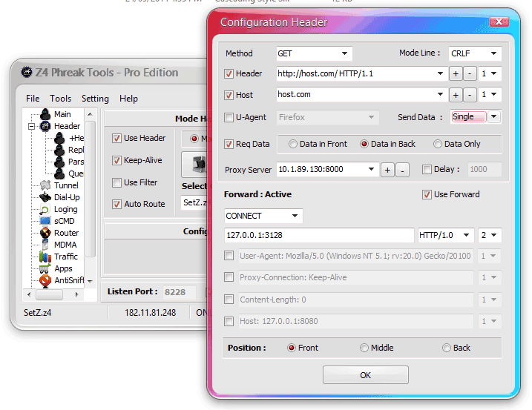The height and width of the screenshot is (410, 532).
Task: Click the Repl sub-item icon under Header
Action: (59, 150)
